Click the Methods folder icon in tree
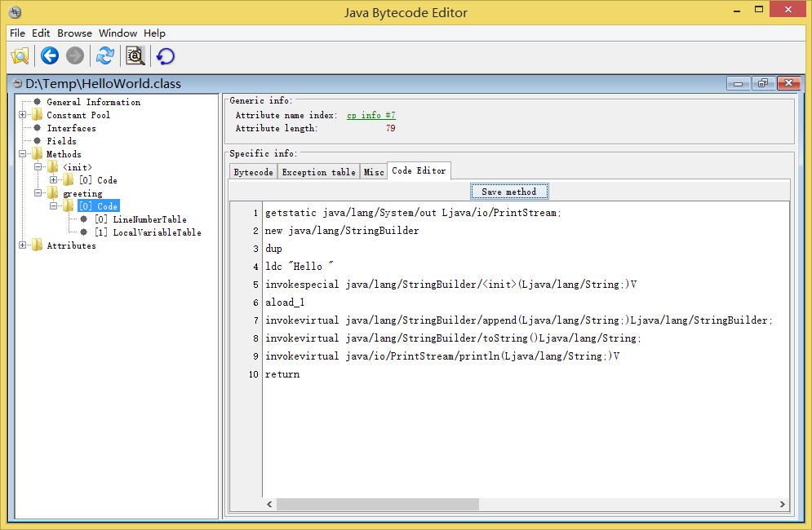The width and height of the screenshot is (812, 530). 37,153
